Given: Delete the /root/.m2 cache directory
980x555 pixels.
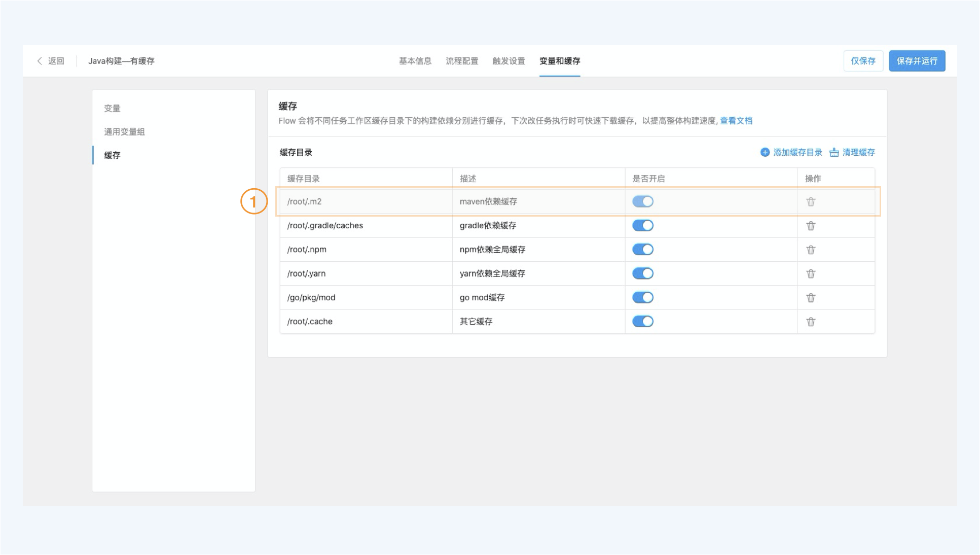Looking at the screenshot, I should click(811, 202).
